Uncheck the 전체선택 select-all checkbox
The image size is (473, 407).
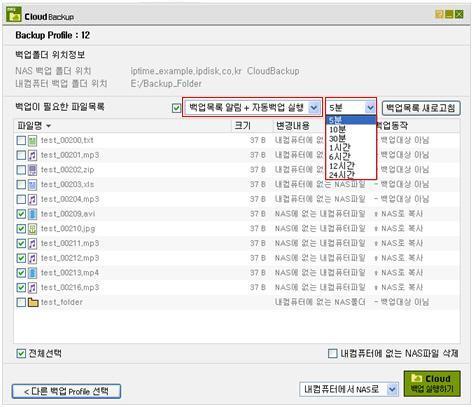(21, 353)
